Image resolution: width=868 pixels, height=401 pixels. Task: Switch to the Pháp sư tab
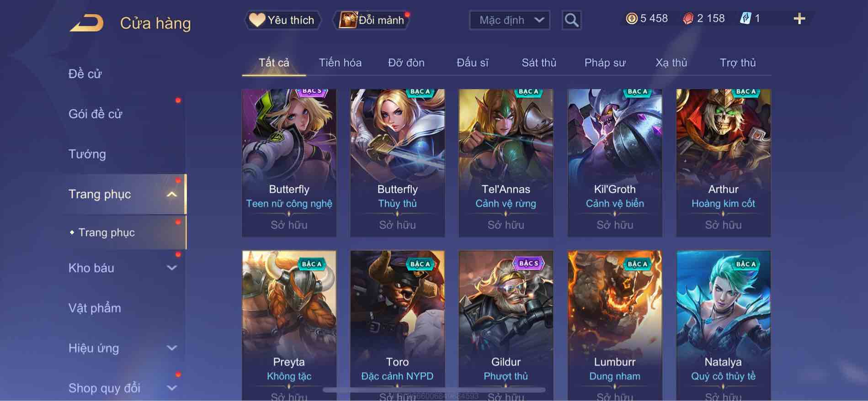point(605,63)
